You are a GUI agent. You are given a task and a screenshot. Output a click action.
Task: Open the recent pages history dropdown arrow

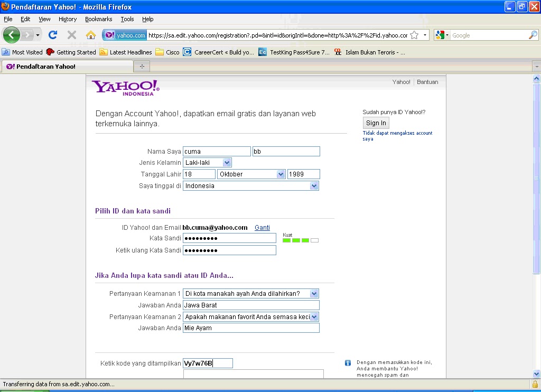click(38, 35)
